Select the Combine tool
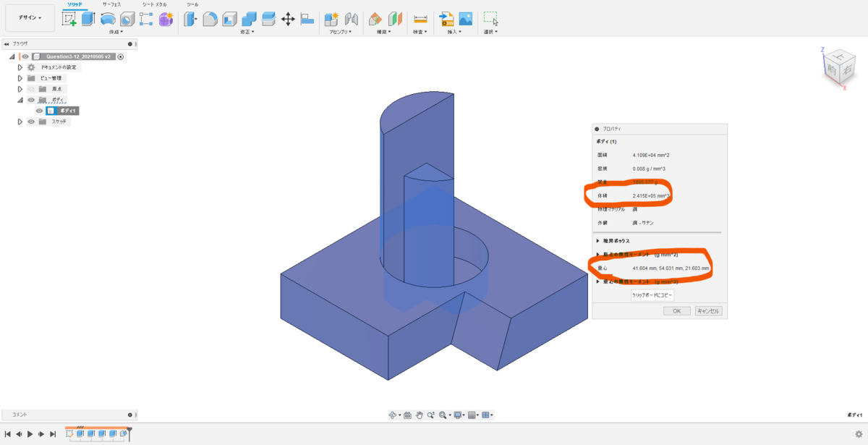Image resolution: width=868 pixels, height=445 pixels. (x=249, y=20)
